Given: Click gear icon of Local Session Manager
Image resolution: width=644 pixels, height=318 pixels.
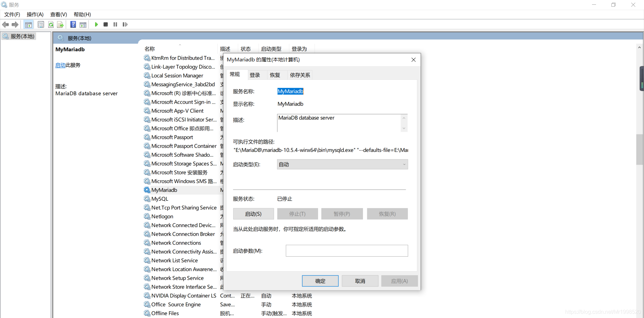Looking at the screenshot, I should click(147, 75).
